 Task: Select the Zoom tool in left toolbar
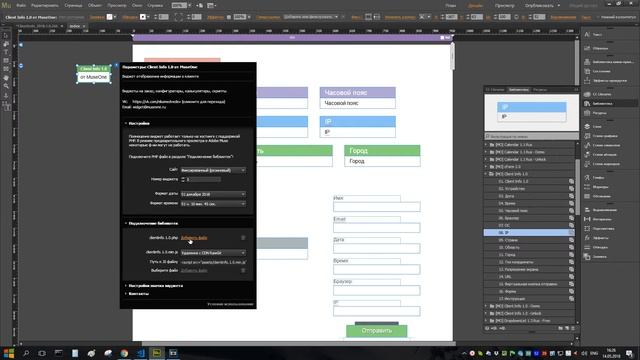coord(6,86)
